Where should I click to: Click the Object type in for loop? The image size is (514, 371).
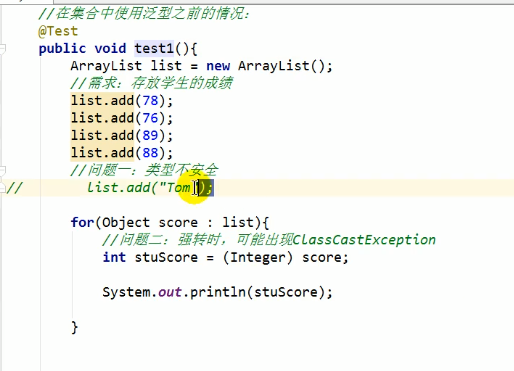coord(126,223)
